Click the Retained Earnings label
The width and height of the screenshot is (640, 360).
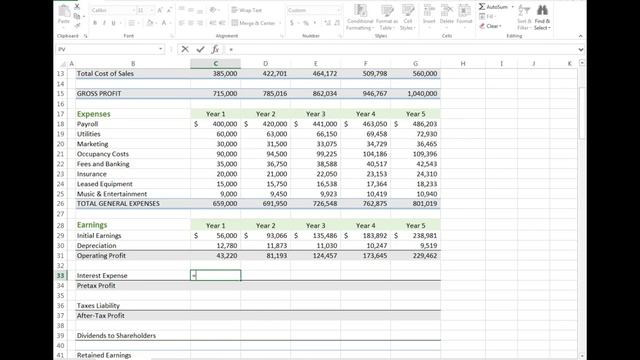pos(104,356)
